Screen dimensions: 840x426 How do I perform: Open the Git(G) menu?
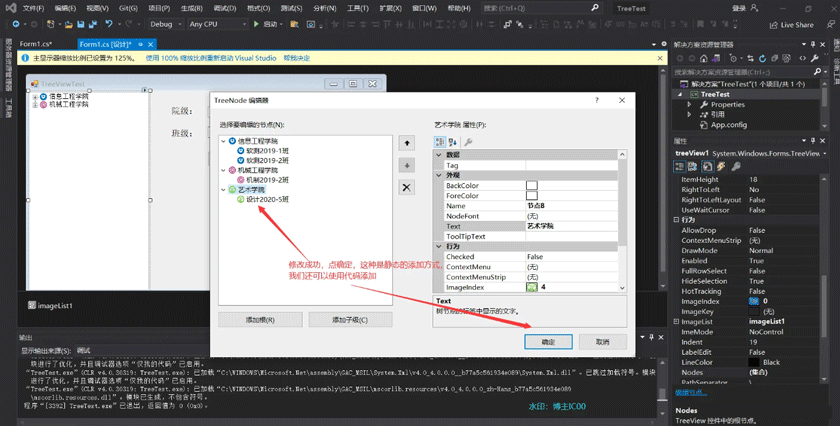click(128, 9)
